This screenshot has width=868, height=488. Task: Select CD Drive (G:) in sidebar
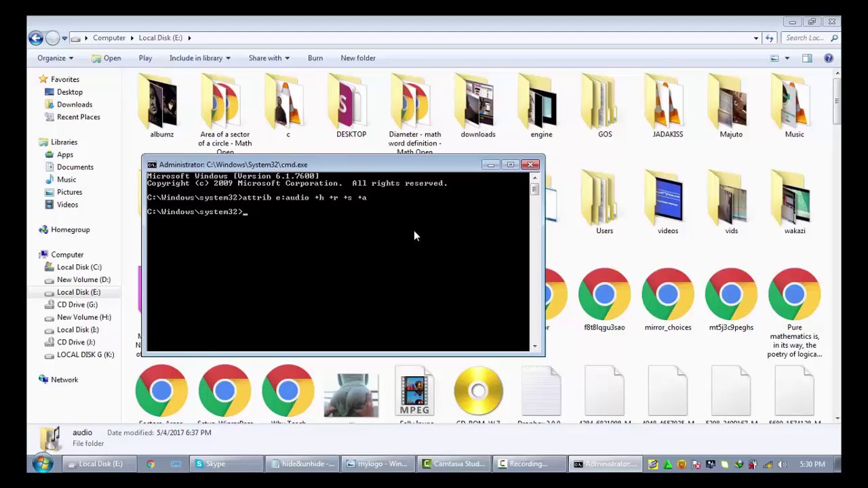(77, 305)
